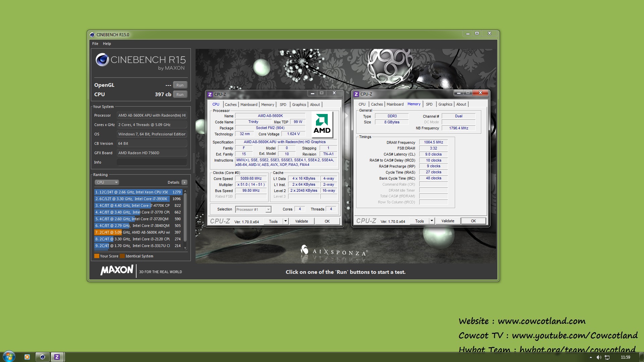Image resolution: width=644 pixels, height=362 pixels.
Task: Select ranking row 4 Core i7-3770
Action: tap(138, 212)
